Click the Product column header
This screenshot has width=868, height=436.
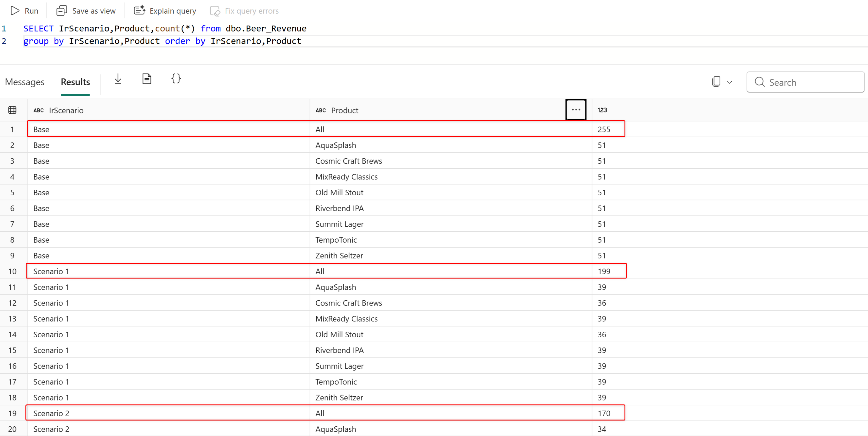(344, 110)
